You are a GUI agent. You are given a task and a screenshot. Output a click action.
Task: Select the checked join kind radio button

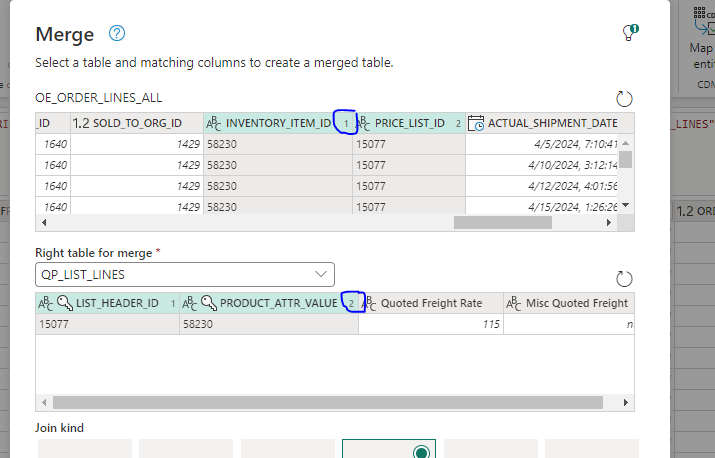421,452
